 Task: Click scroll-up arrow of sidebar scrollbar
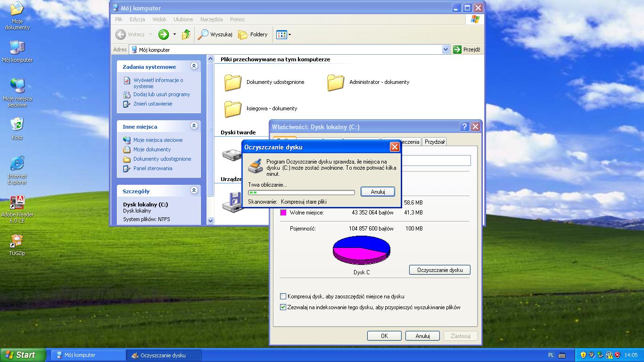click(210, 59)
